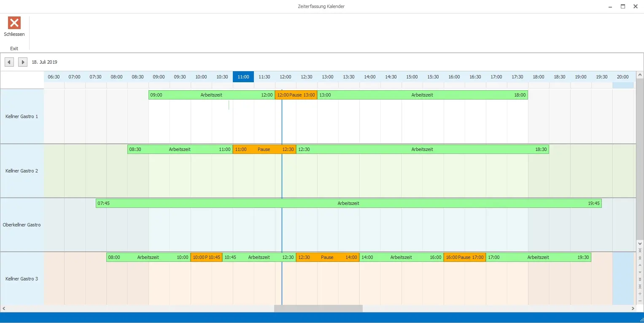
Task: Click the scroll-to-top double-arrow icon
Action: coord(640,250)
